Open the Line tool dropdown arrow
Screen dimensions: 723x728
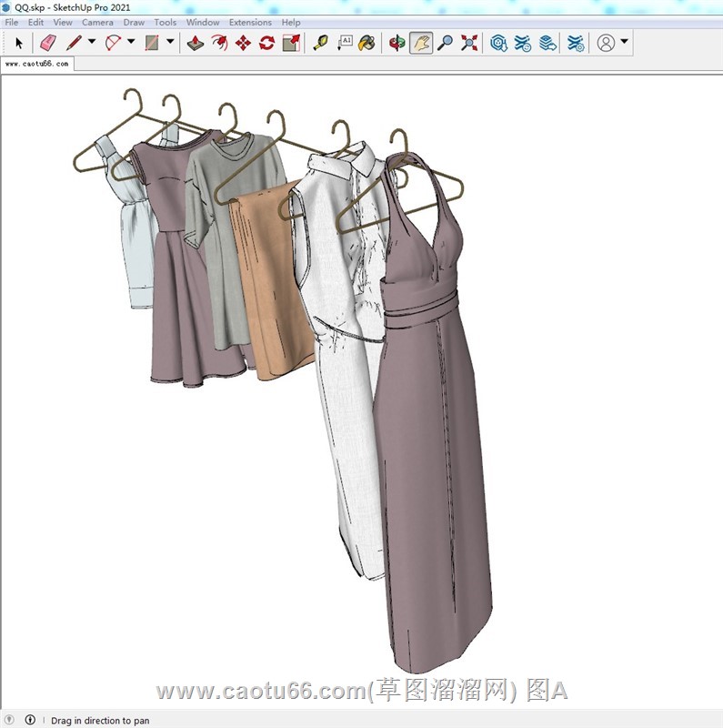tap(92, 41)
